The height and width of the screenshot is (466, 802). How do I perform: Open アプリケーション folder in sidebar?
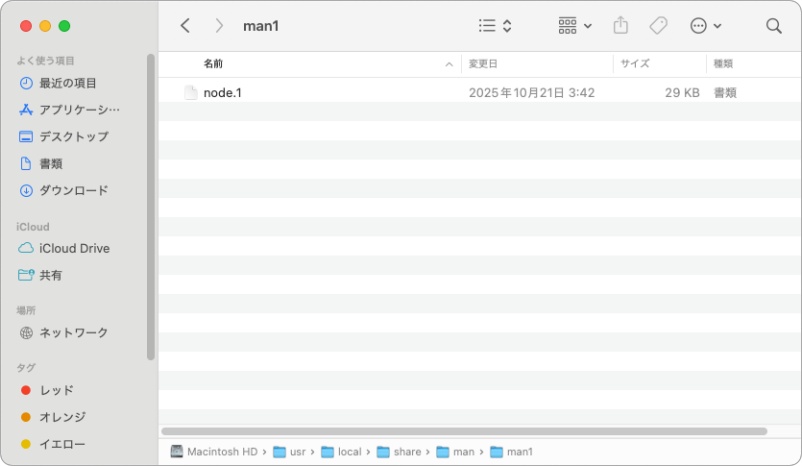(78, 110)
